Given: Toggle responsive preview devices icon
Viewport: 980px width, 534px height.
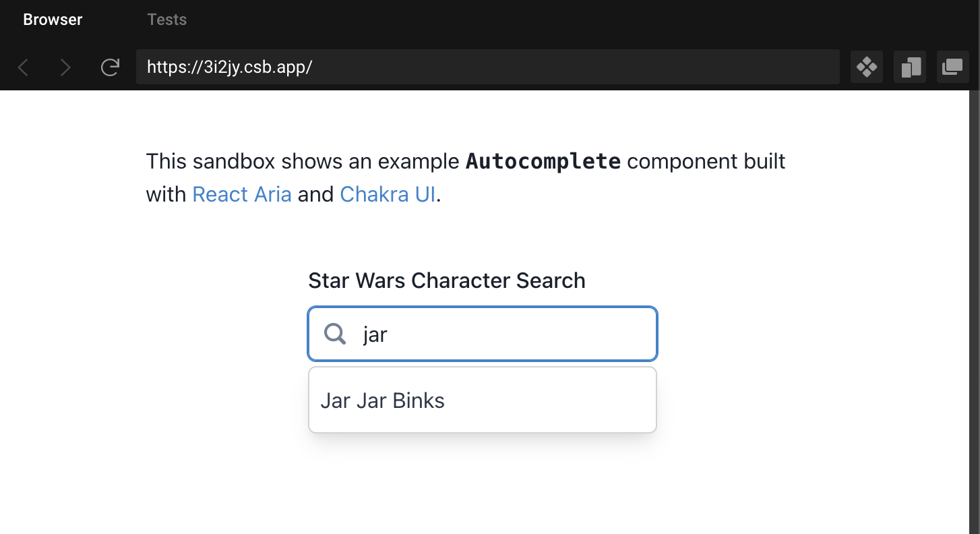Looking at the screenshot, I should [910, 67].
